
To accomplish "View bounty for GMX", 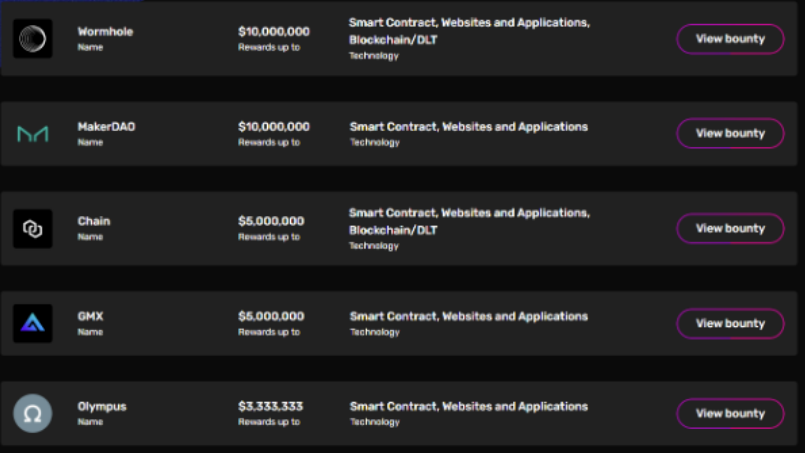I will 730,324.
